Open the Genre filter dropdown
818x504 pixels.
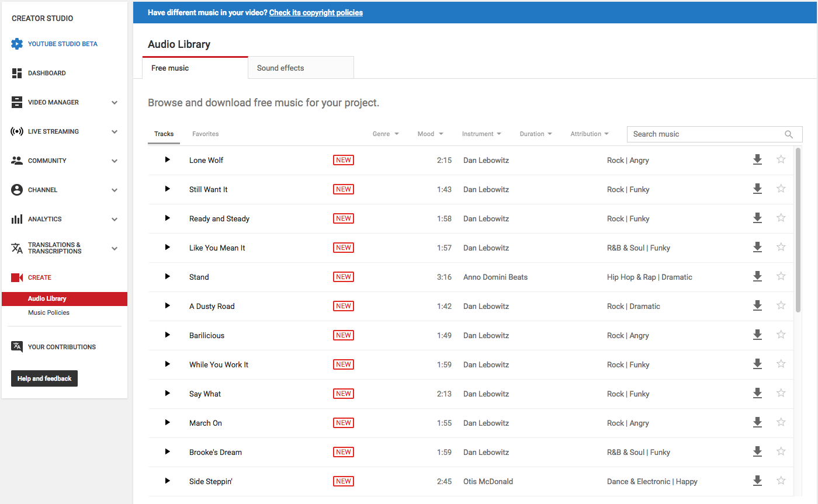click(x=386, y=134)
